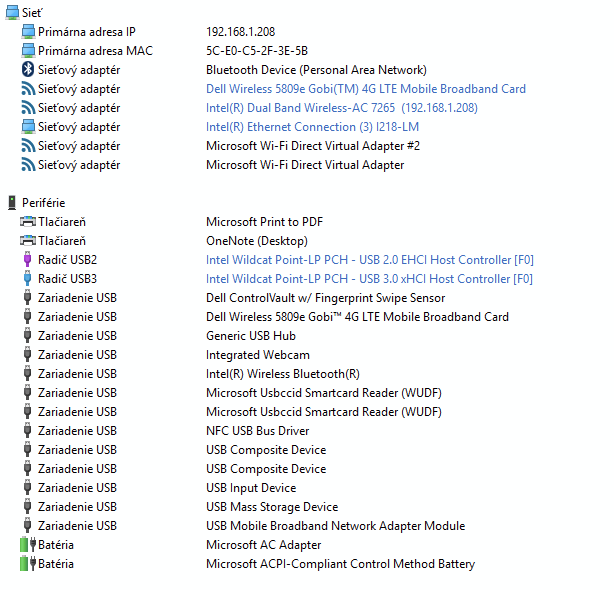Select Dell Wireless 5809e Gobi USB device value
The image size is (614, 590).
(x=357, y=317)
